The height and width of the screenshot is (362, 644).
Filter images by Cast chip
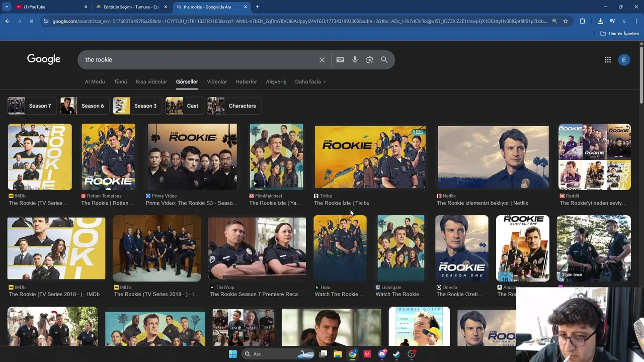(x=185, y=106)
